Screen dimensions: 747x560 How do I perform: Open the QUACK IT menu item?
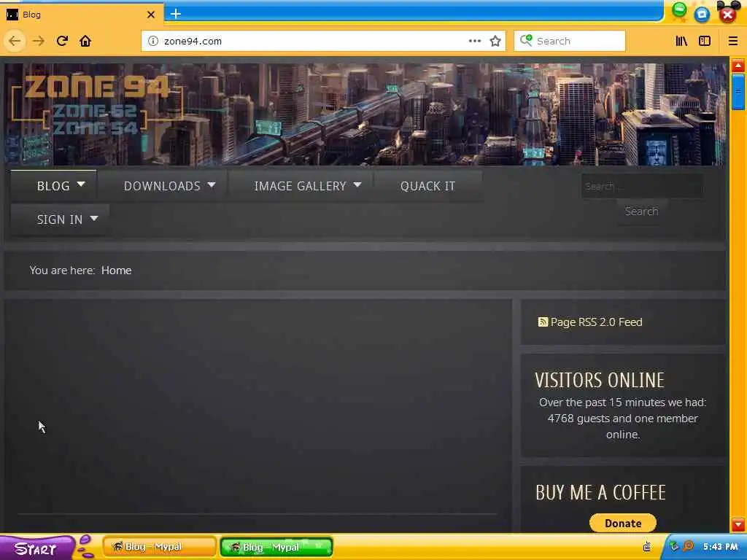click(427, 186)
